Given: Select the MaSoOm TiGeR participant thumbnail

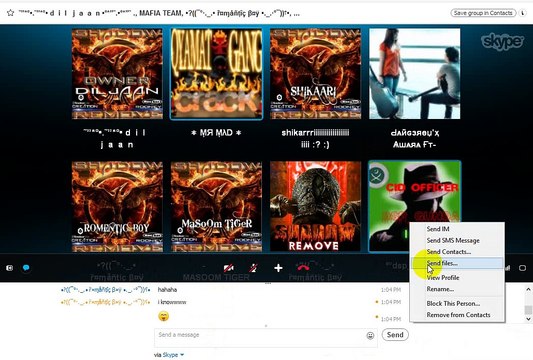Looking at the screenshot, I should [217, 207].
